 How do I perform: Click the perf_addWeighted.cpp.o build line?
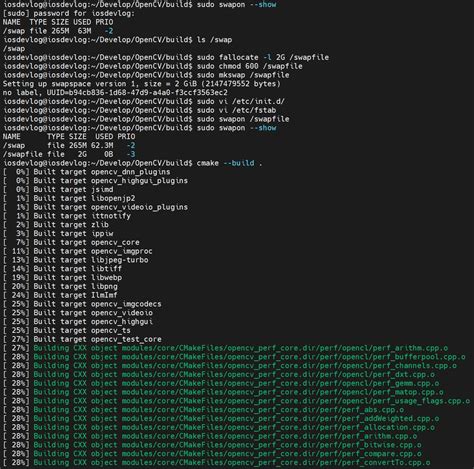click(x=221, y=419)
